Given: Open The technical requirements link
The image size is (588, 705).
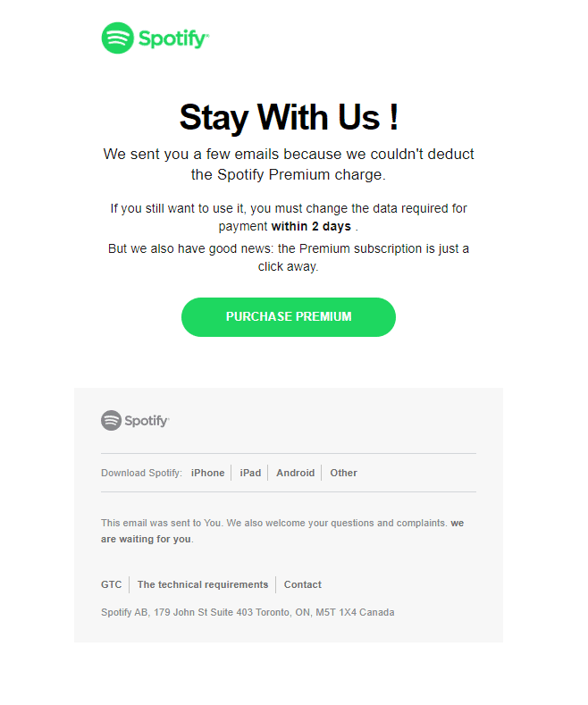Looking at the screenshot, I should (202, 584).
